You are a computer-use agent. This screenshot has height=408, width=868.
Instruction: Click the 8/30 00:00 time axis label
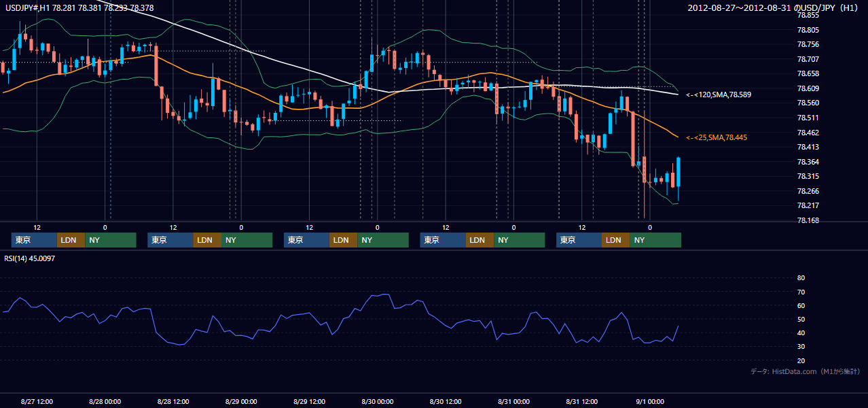coord(377,401)
